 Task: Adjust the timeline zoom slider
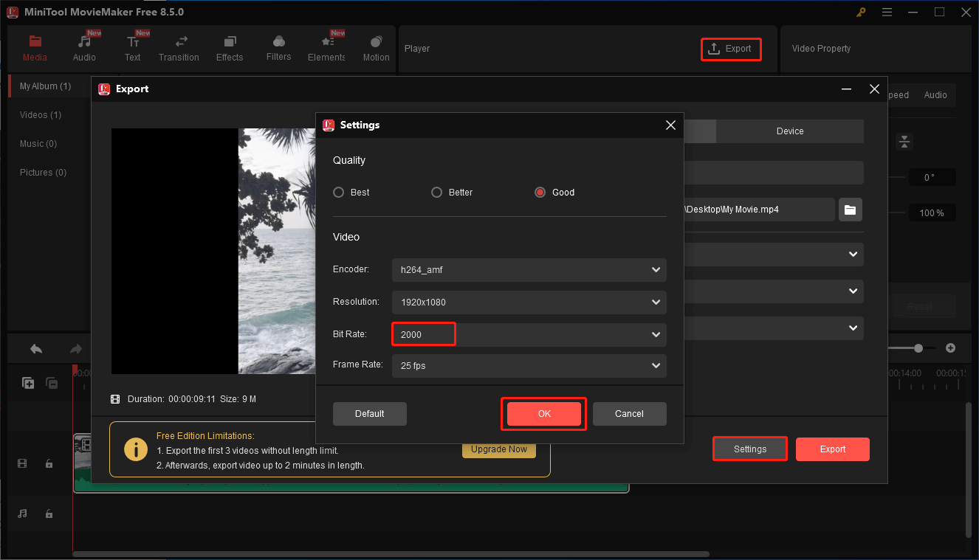tap(918, 348)
